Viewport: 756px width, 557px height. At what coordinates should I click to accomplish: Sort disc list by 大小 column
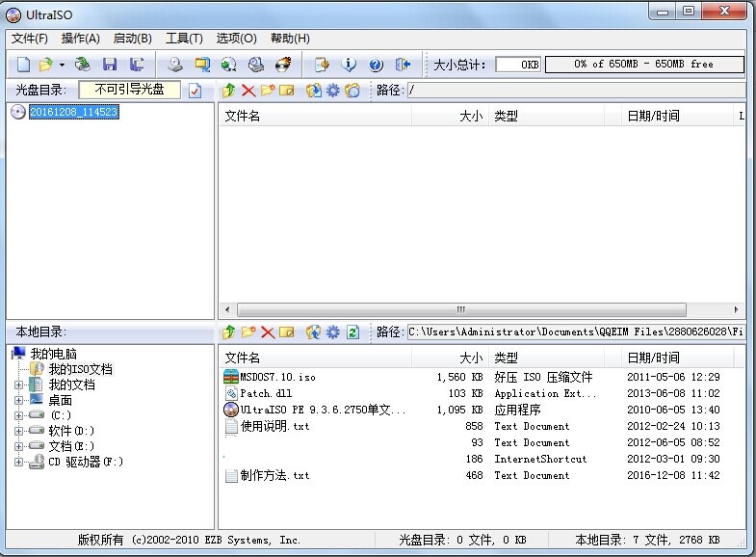451,117
